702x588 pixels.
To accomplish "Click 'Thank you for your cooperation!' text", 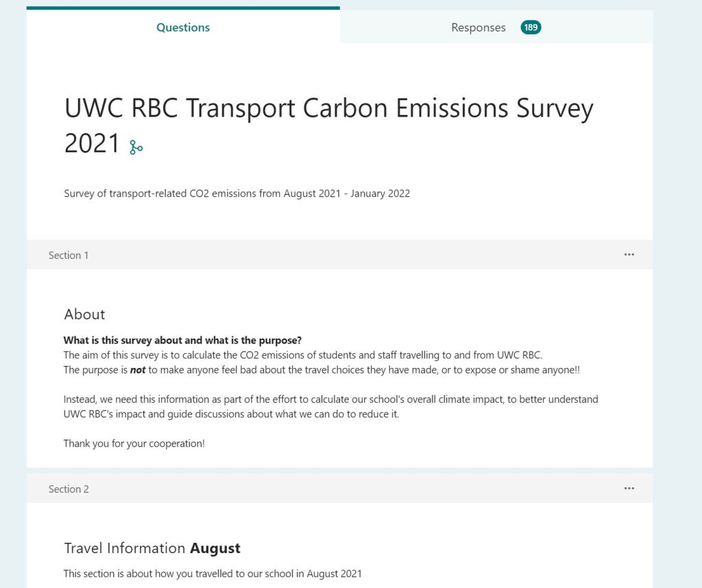I will point(134,443).
